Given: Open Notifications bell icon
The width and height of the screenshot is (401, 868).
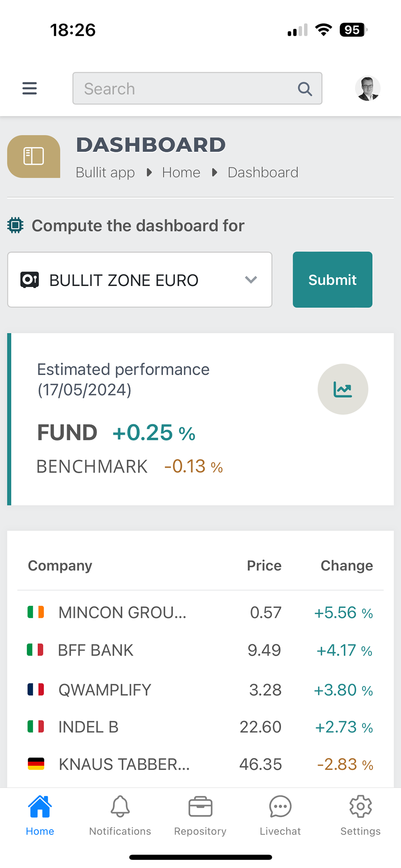Looking at the screenshot, I should tap(120, 807).
